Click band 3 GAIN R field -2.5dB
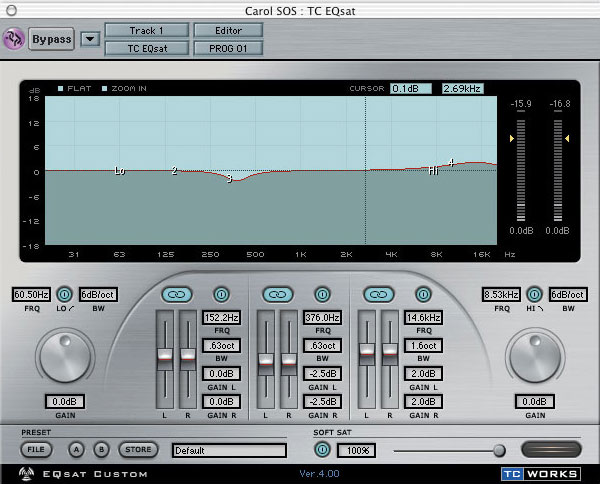This screenshot has height=484, width=600. tap(322, 402)
